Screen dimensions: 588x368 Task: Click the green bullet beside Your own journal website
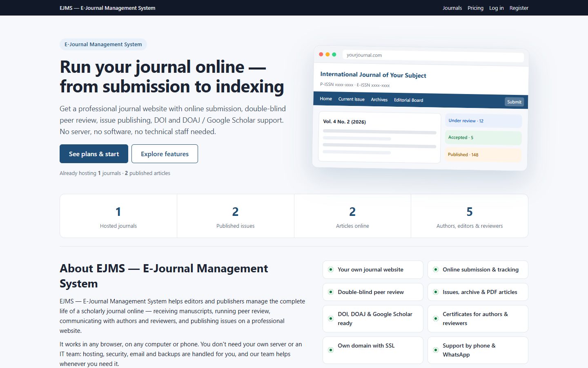(331, 269)
